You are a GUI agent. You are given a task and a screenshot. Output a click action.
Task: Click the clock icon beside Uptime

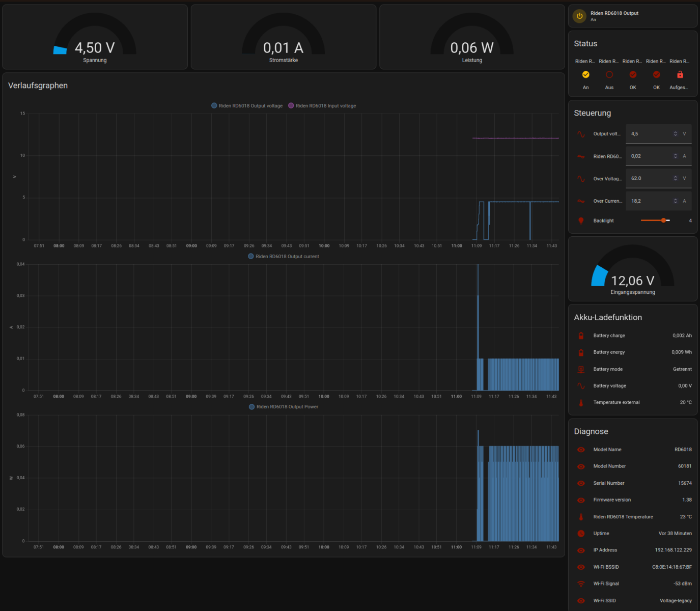click(x=581, y=534)
